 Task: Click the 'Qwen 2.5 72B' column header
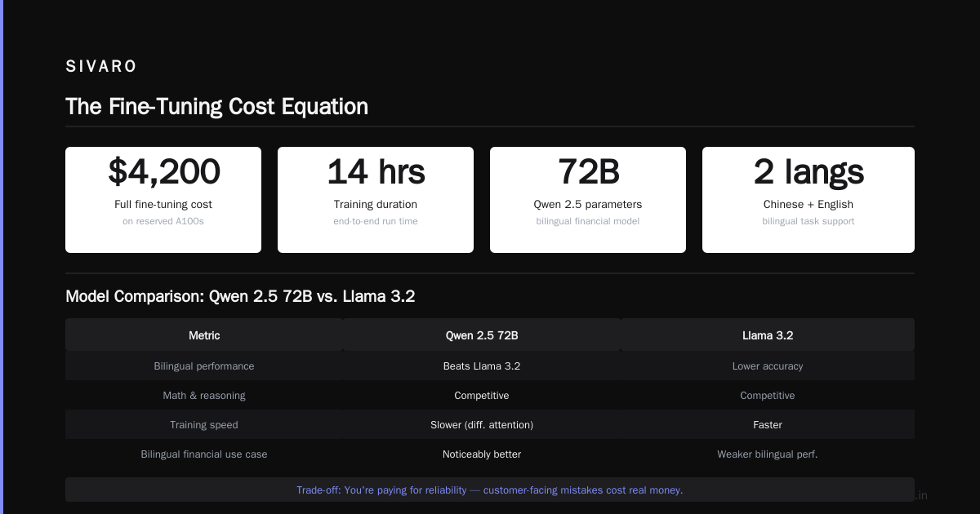482,335
